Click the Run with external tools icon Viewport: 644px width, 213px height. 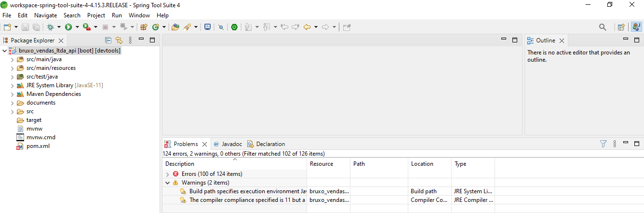point(86,27)
